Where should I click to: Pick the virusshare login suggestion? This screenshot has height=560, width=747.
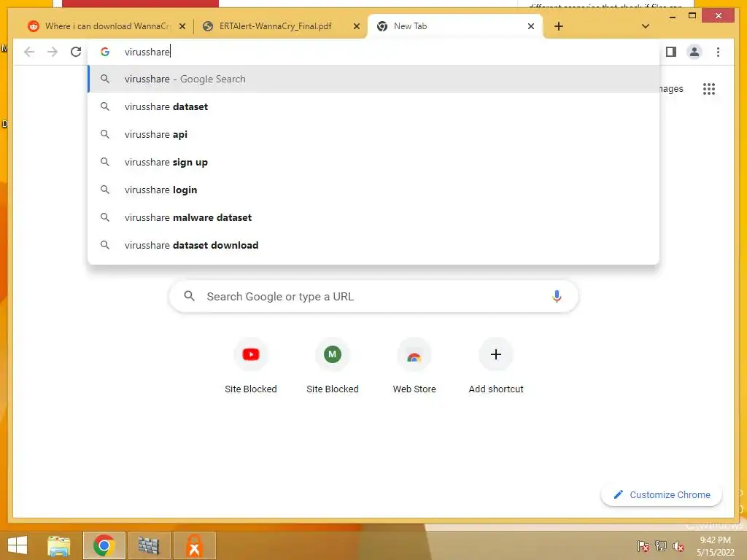pos(373,190)
